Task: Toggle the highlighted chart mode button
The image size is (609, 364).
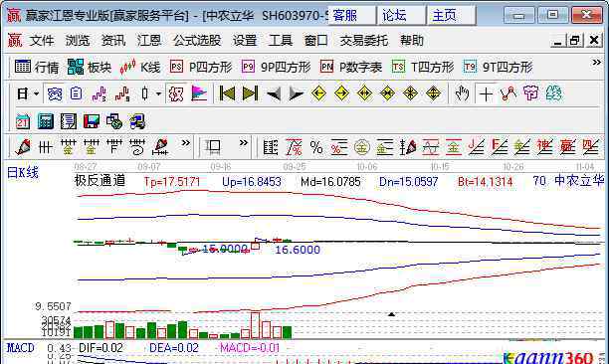Action: tap(55, 93)
